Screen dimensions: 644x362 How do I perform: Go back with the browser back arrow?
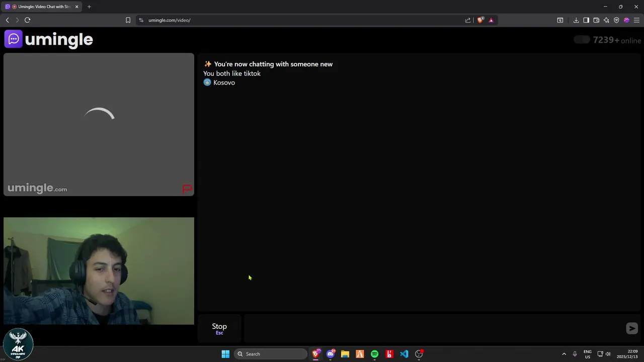coord(7,20)
